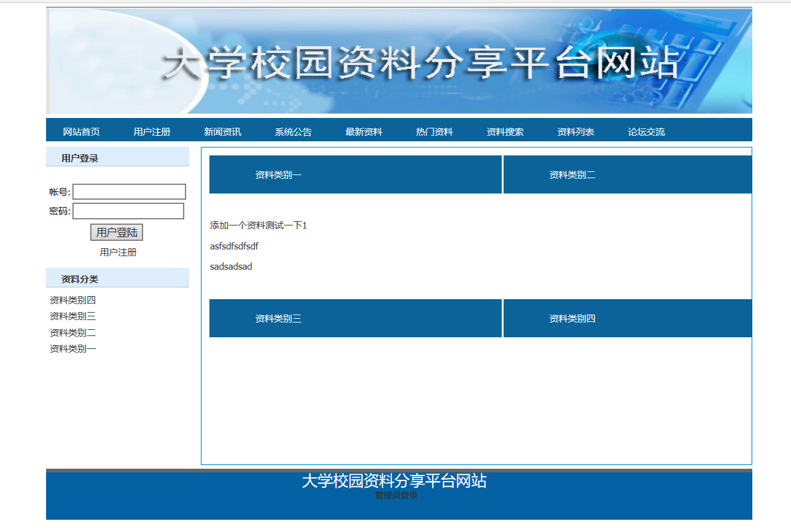Focus the 密码 password field

coord(128,211)
